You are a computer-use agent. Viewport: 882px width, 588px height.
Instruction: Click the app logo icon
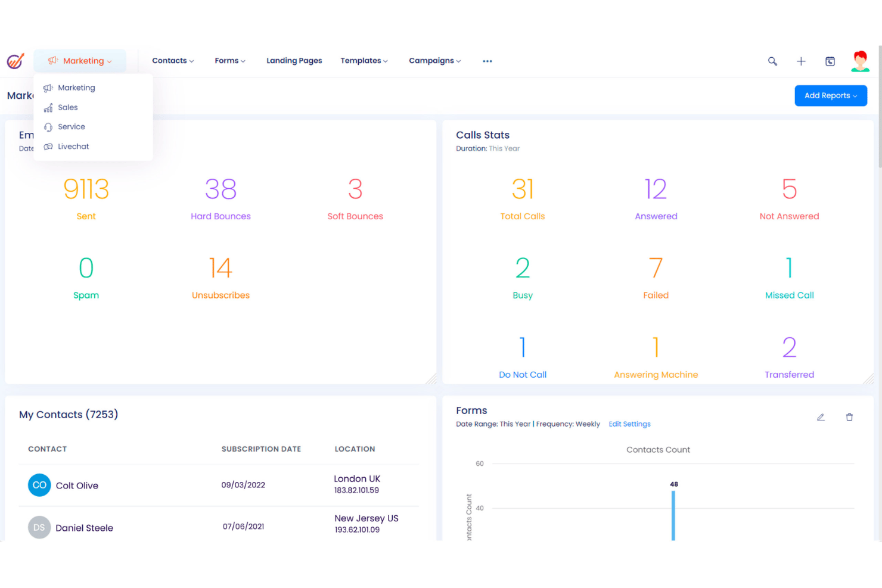(x=15, y=61)
